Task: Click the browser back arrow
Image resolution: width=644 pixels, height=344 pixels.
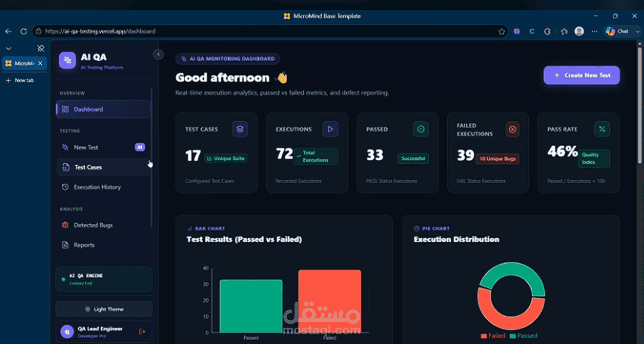Action: point(9,32)
